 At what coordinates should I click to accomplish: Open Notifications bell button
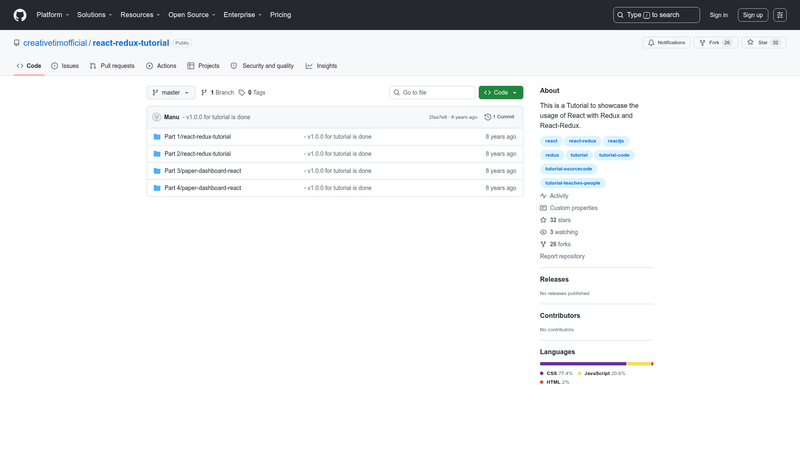pos(666,43)
